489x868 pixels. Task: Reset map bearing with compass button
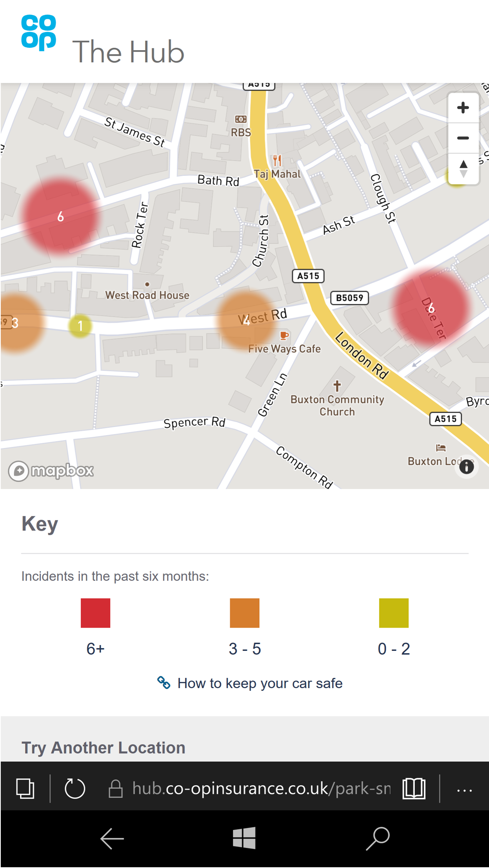463,169
